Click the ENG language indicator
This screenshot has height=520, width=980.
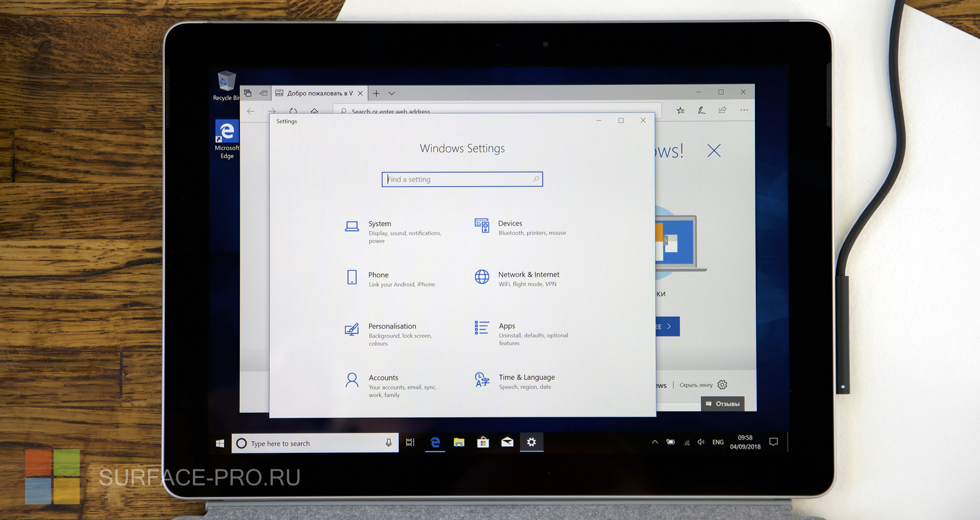coord(718,442)
